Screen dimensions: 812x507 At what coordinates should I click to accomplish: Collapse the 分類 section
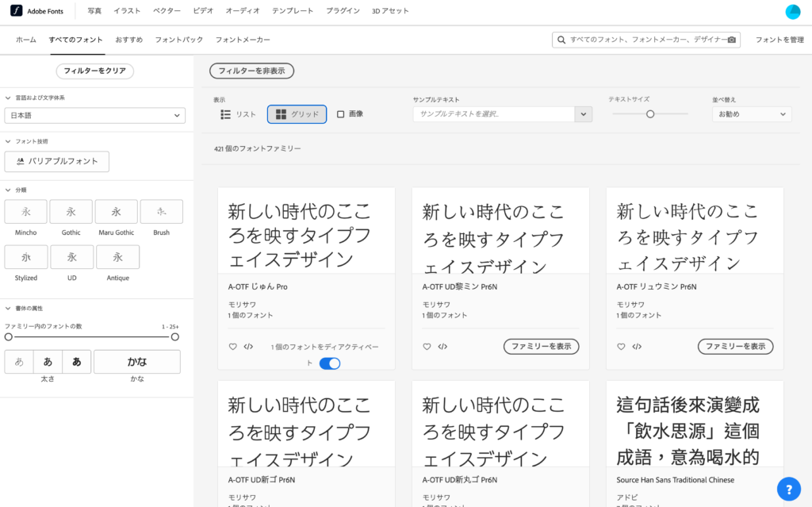tap(8, 190)
